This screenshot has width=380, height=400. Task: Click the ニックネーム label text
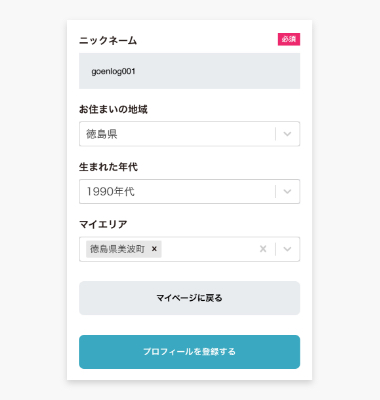click(x=108, y=40)
